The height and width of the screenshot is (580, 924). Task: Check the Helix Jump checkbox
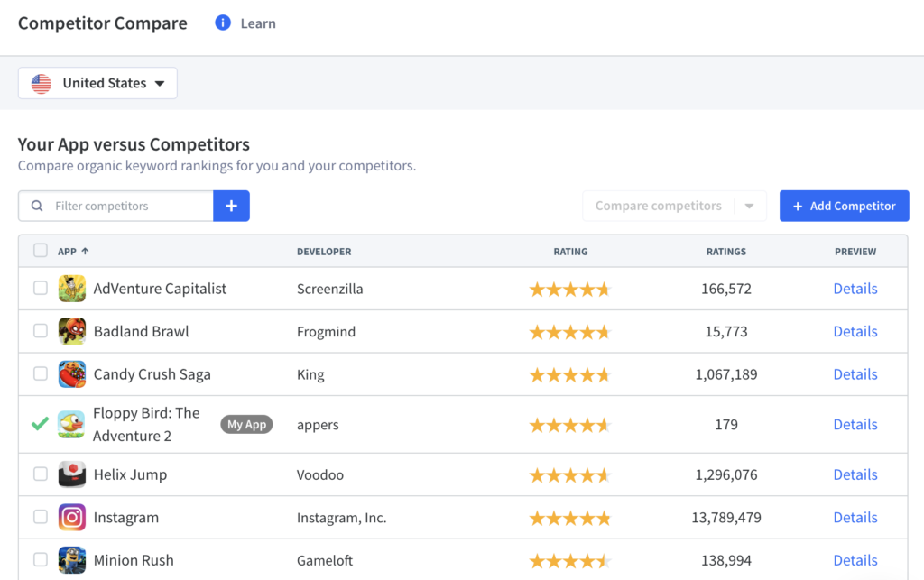[41, 474]
